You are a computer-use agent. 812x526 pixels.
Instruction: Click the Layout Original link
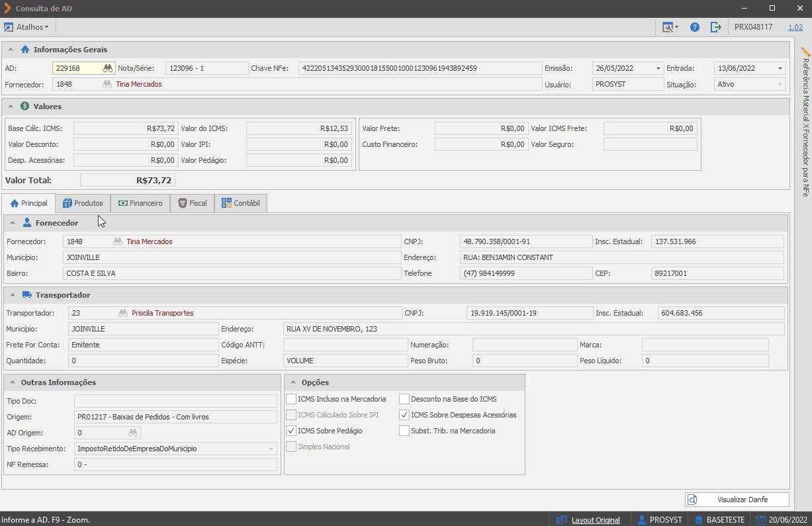click(x=596, y=520)
